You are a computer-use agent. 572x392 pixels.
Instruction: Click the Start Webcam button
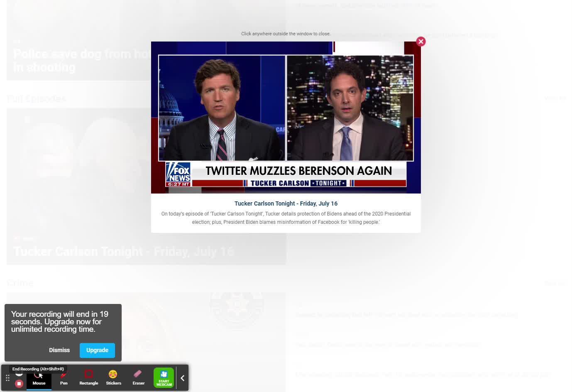pyautogui.click(x=164, y=378)
